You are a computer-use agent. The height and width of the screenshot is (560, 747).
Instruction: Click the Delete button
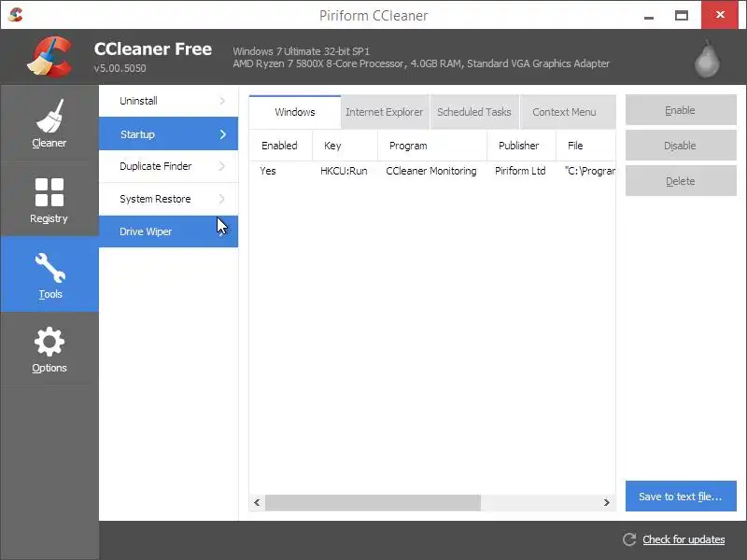pos(681,181)
